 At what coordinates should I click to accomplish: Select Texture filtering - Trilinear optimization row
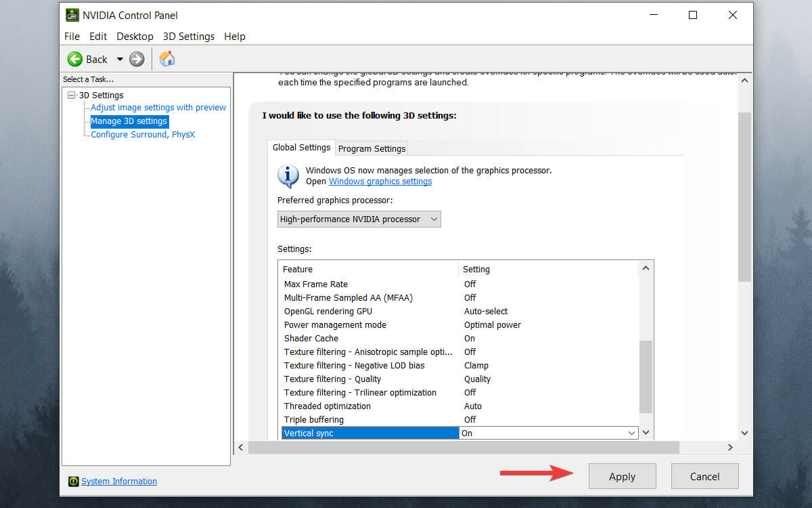[459, 393]
